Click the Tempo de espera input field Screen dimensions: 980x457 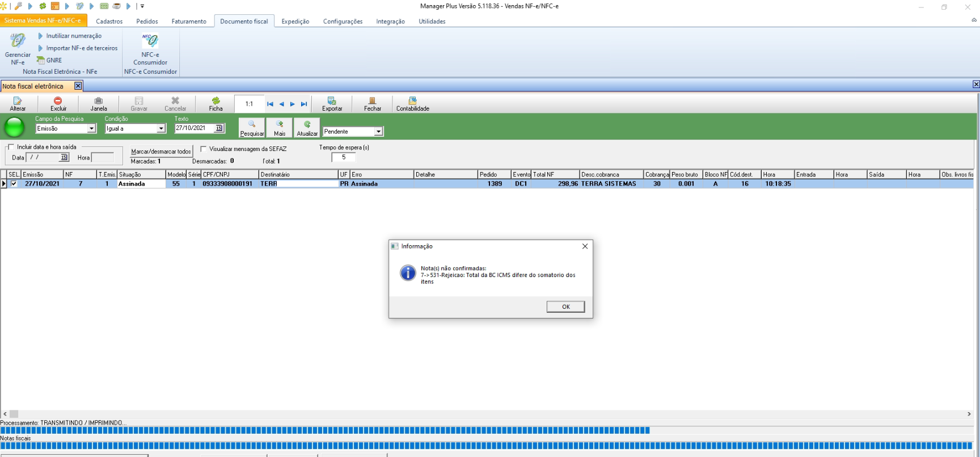(x=343, y=157)
